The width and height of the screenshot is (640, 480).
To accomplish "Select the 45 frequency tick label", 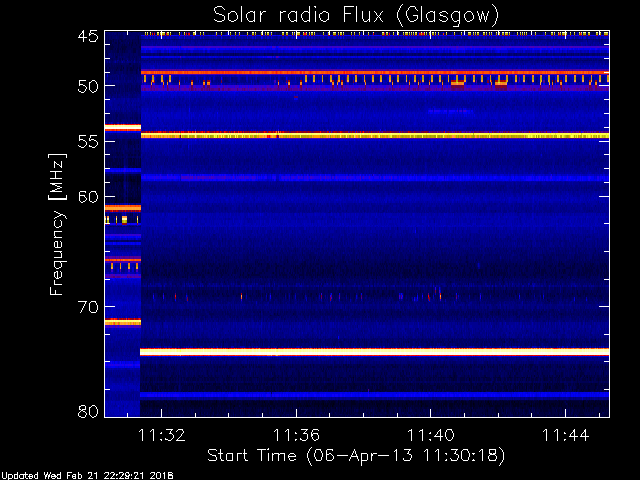I will pos(88,36).
